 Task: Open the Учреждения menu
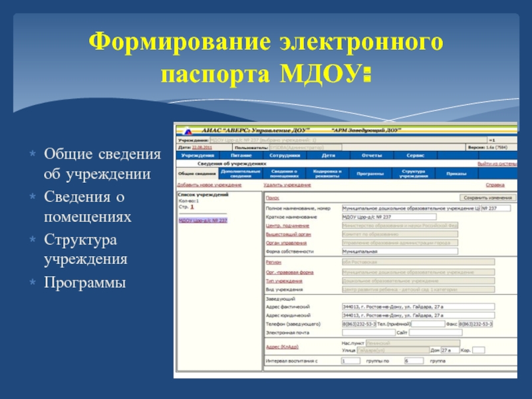pos(198,156)
